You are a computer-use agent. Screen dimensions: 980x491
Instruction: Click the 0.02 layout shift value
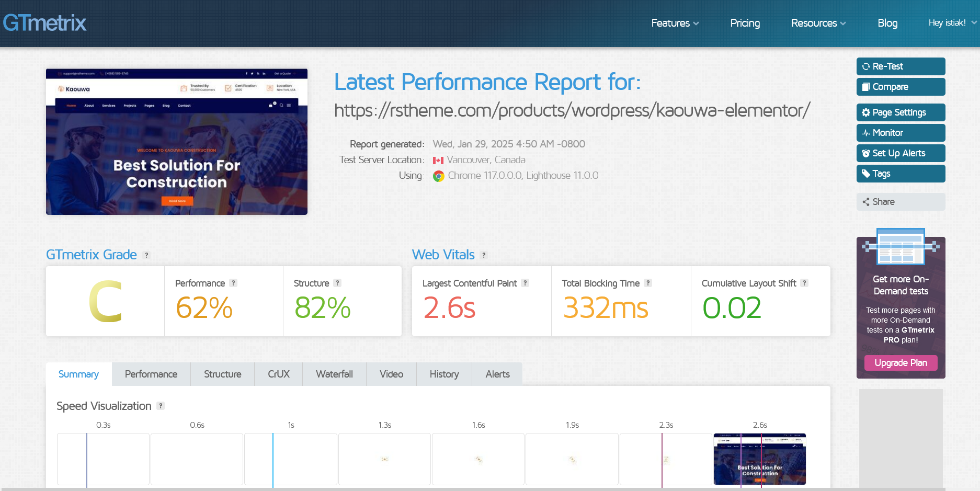732,307
